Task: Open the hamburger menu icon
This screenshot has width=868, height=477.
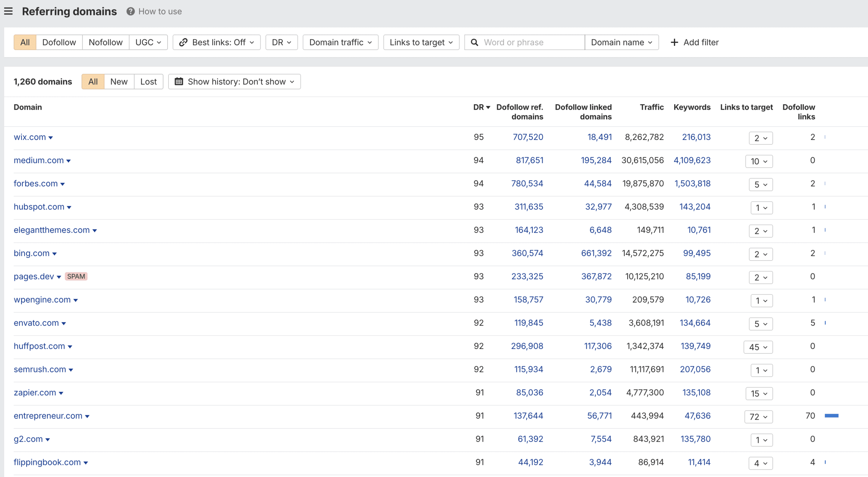Action: click(8, 11)
